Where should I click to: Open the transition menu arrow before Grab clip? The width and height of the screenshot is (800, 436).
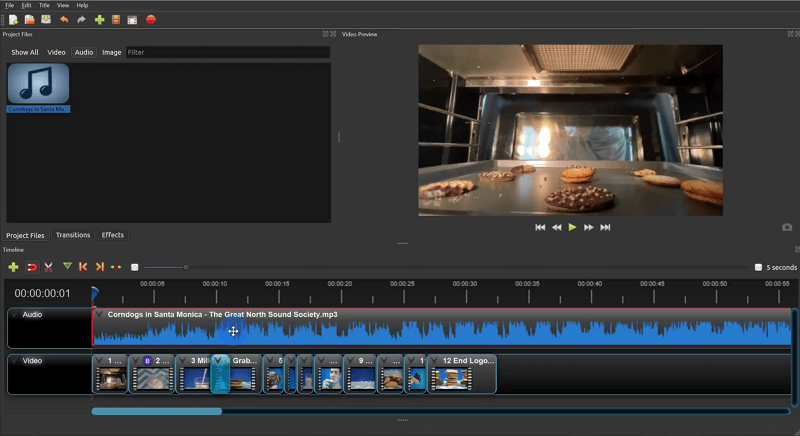(x=218, y=361)
